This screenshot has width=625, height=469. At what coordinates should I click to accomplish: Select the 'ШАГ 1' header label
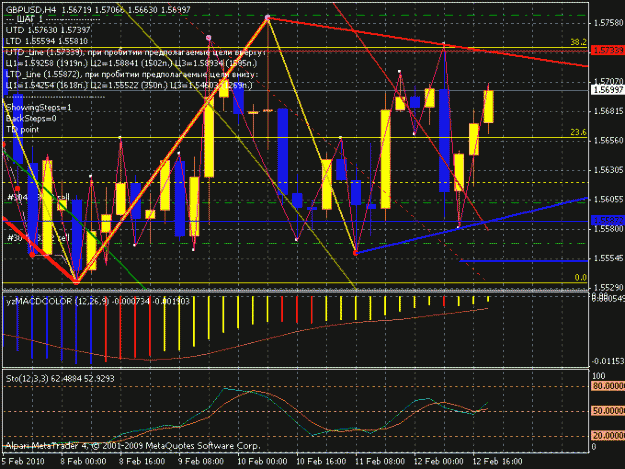tap(29, 19)
